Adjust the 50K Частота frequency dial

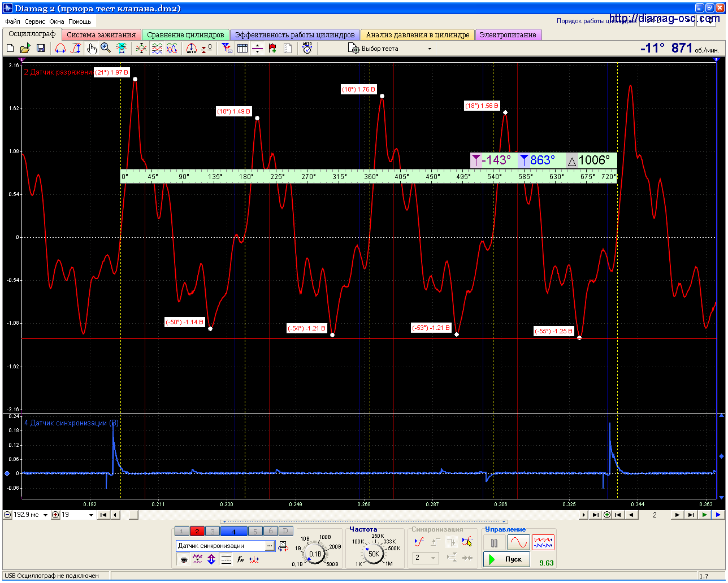(x=374, y=554)
